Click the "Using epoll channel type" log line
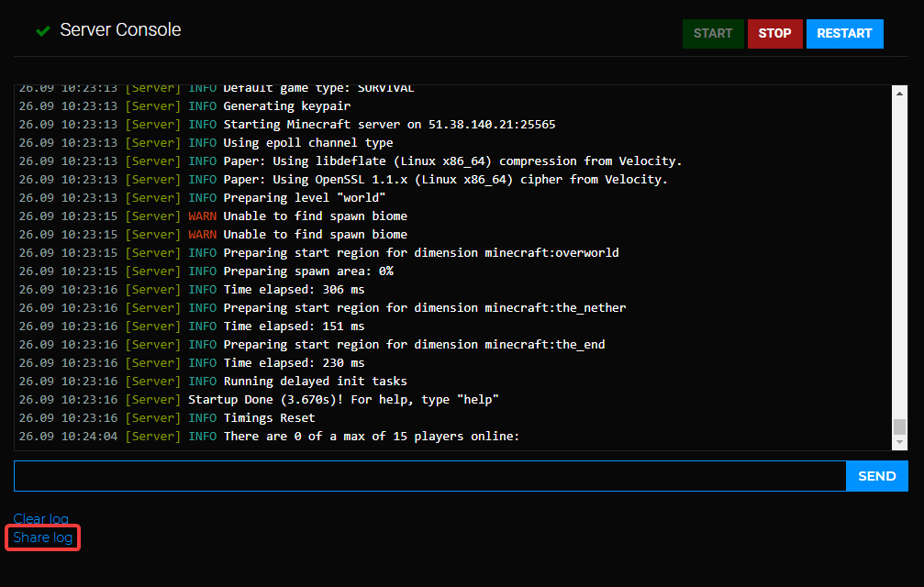This screenshot has height=587, width=924. (206, 142)
